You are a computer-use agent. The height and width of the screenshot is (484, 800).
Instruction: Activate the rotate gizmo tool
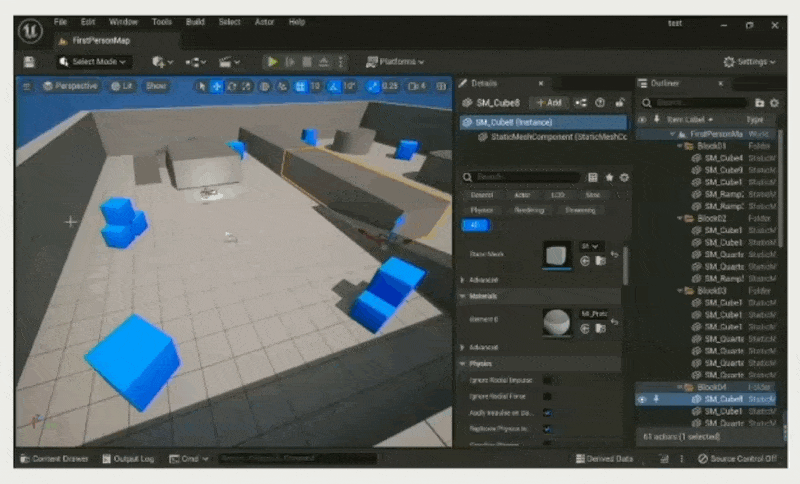(233, 87)
